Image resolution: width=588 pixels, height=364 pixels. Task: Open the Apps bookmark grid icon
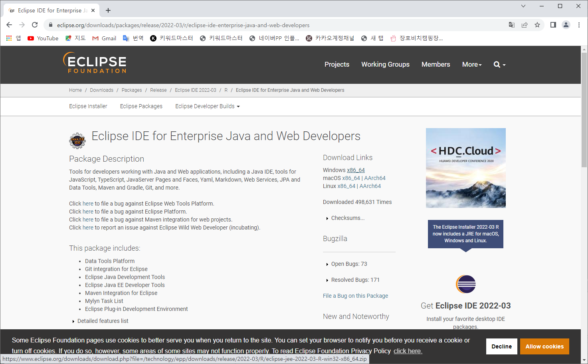[9, 38]
